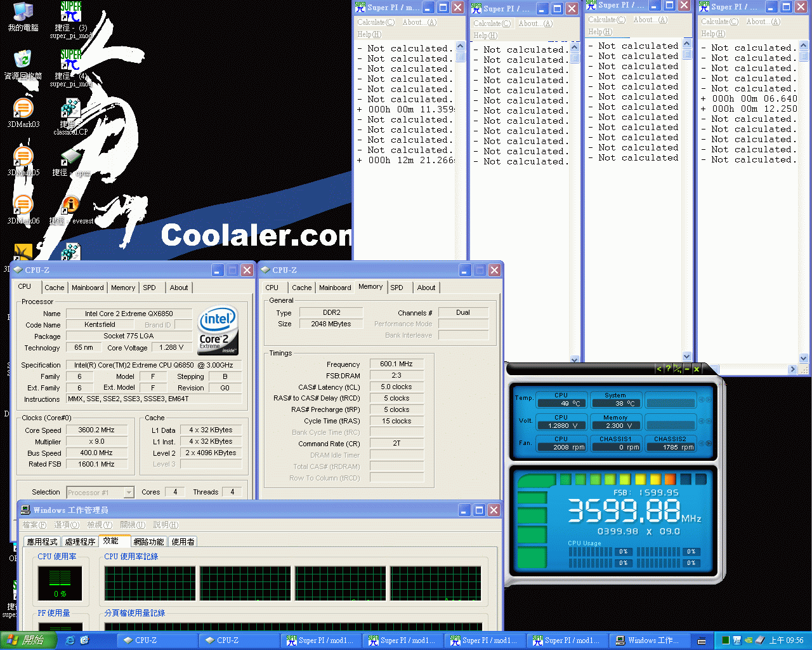
Task: Open 檢視(V) menu in Task Manager
Action: pyautogui.click(x=100, y=525)
